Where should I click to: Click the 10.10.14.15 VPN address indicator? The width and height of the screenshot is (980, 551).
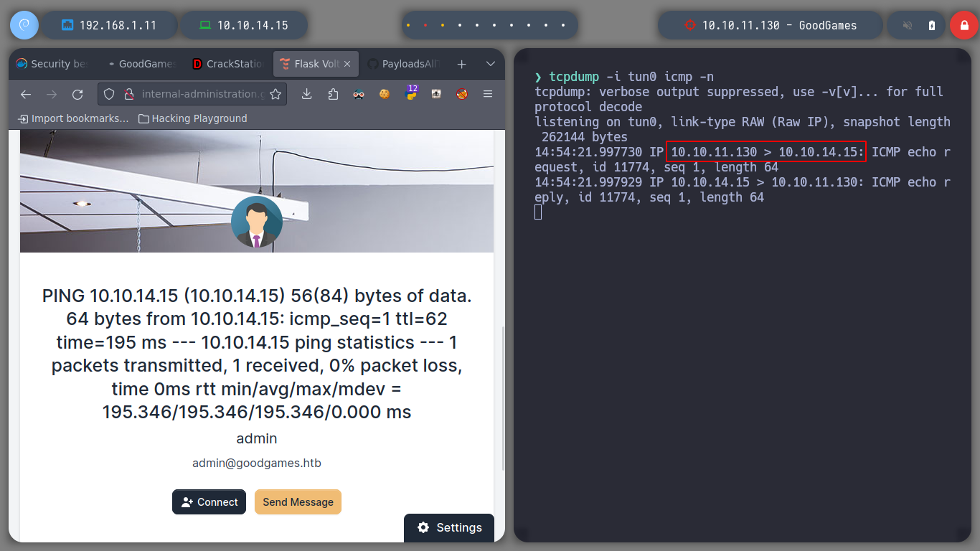pos(244,25)
